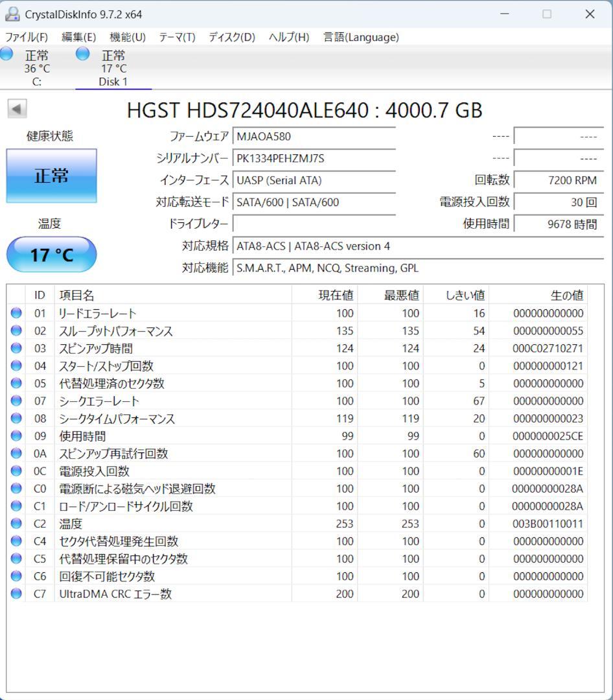Click the blue dot next to リードエラーレート

click(x=16, y=313)
